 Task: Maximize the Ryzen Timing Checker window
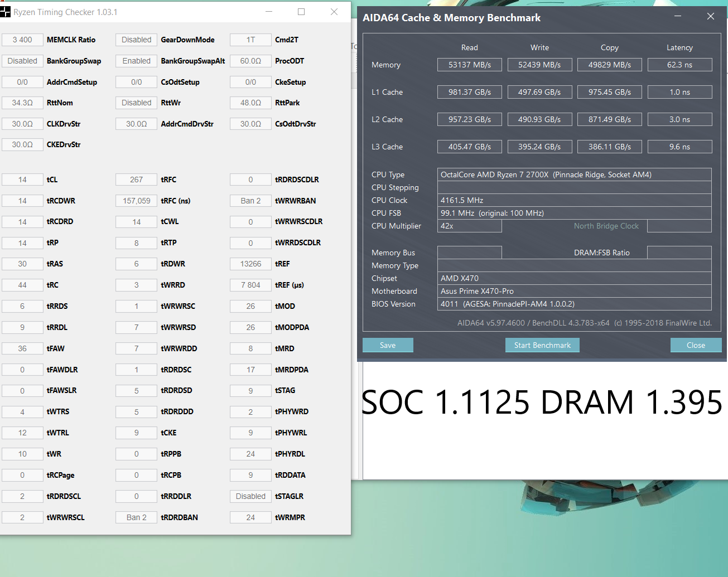click(301, 12)
